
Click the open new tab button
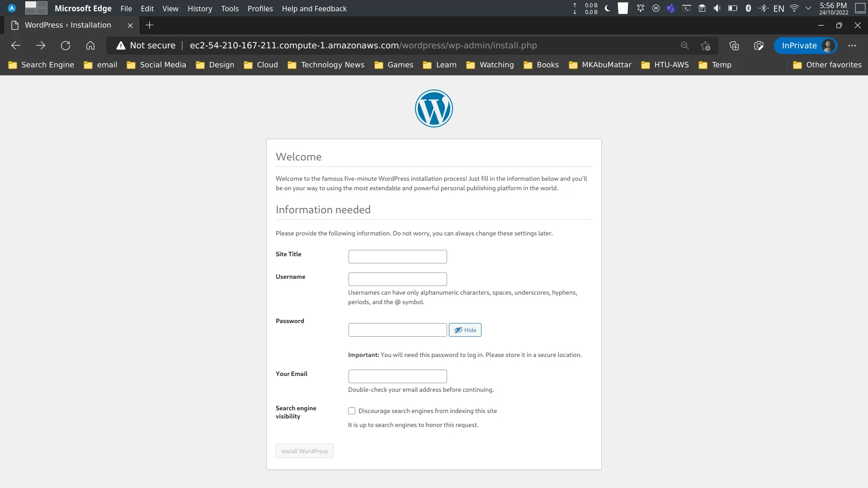(x=150, y=25)
